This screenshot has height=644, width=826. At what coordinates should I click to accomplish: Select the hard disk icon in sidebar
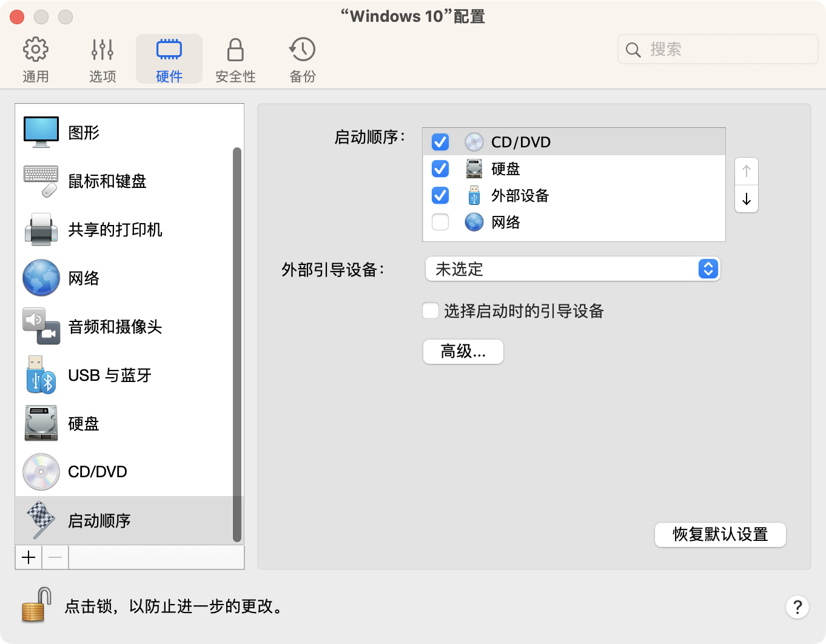pyautogui.click(x=41, y=423)
